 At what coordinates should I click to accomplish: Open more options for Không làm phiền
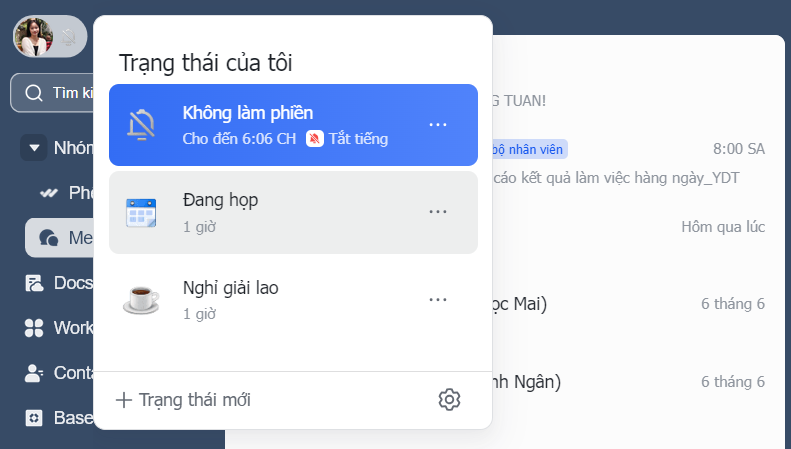tap(437, 125)
